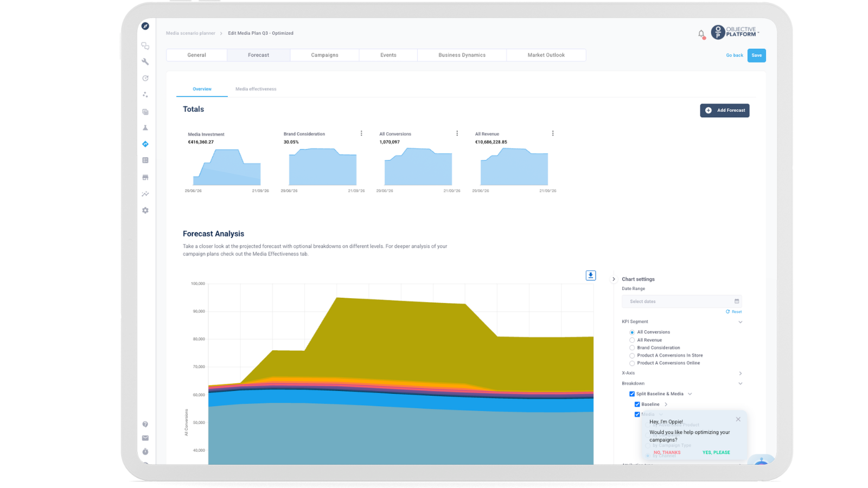Select the blue diamond arrow sidebar icon
Screen dimensions: 868x488
point(145,144)
